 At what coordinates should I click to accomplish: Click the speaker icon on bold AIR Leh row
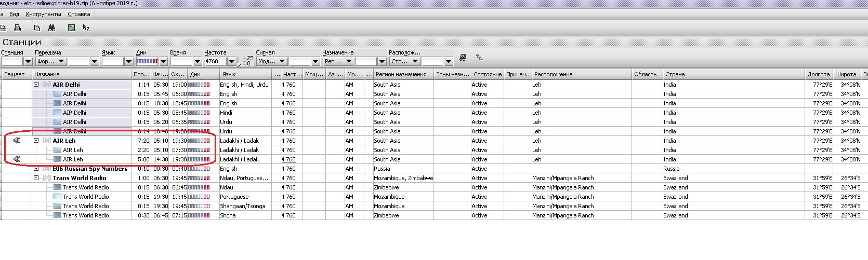[17, 141]
